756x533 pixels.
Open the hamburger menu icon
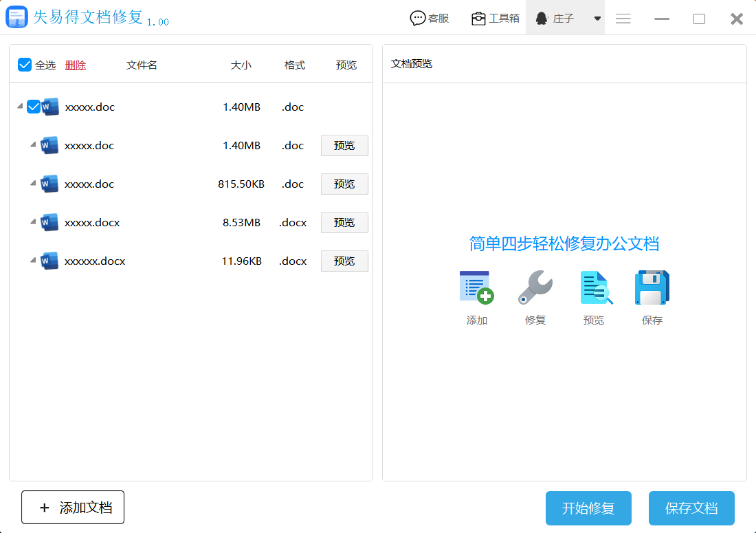[x=623, y=19]
